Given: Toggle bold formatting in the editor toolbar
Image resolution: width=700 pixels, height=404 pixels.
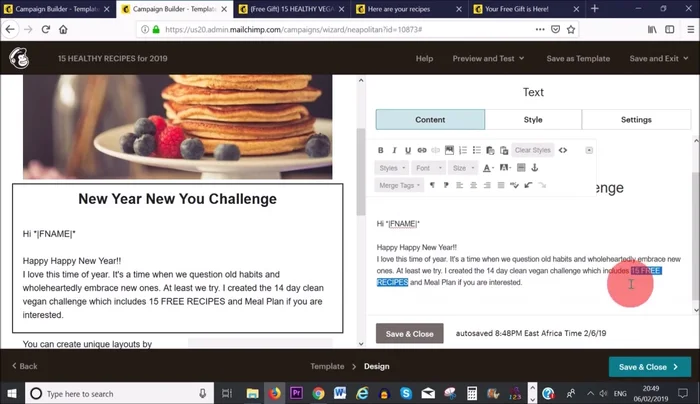Looking at the screenshot, I should pos(381,150).
